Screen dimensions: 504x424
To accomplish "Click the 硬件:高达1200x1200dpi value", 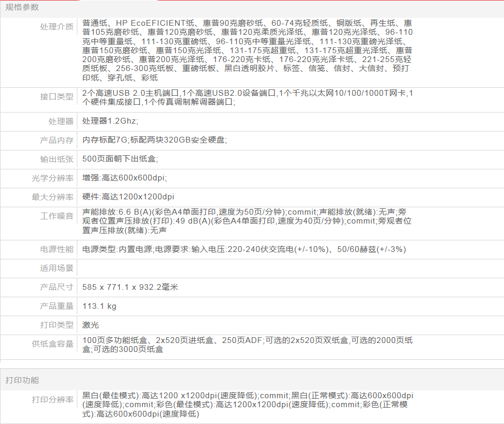I will pyautogui.click(x=128, y=197).
